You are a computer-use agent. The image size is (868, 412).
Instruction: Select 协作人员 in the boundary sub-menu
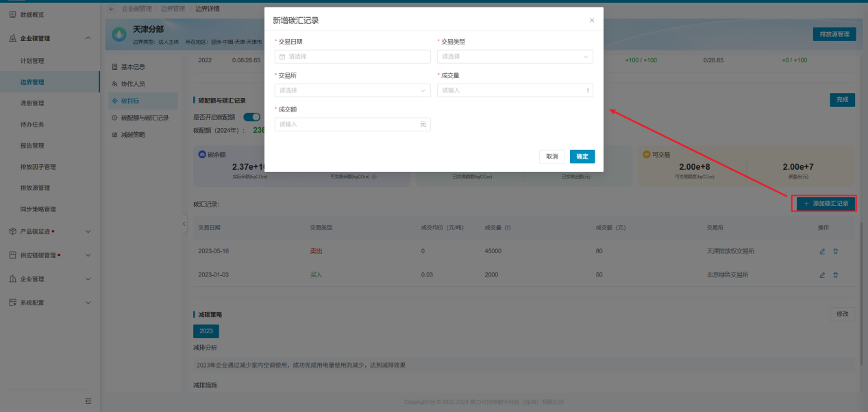tap(133, 83)
